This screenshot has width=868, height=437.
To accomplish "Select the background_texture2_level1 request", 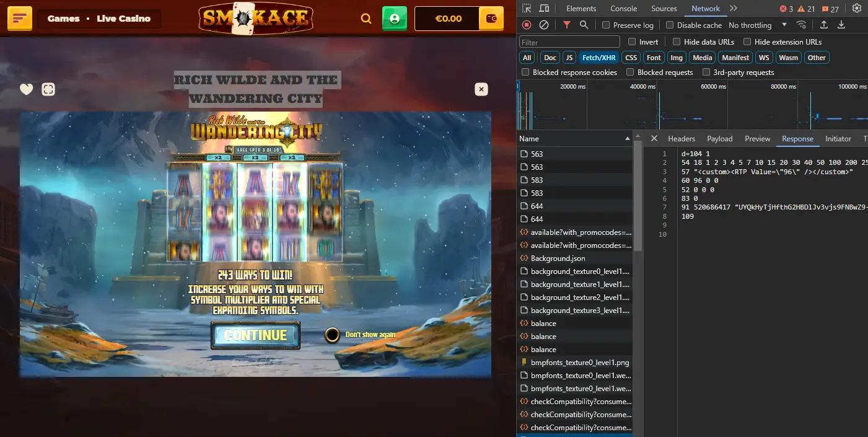I will [576, 298].
